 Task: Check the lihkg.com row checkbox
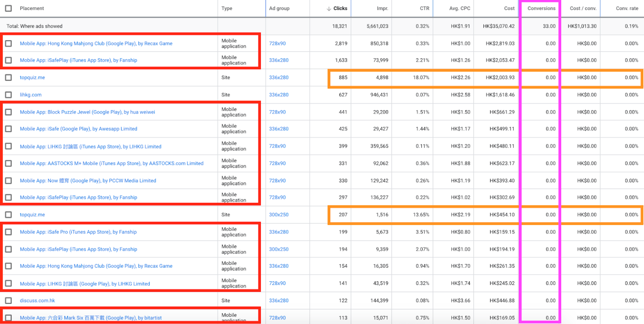click(8, 95)
